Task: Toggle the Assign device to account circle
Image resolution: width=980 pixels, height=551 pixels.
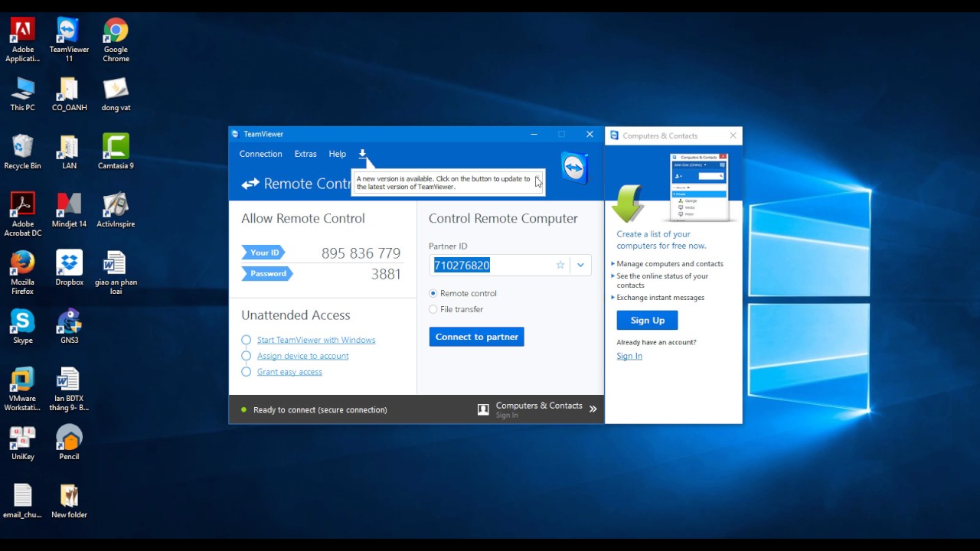Action: click(246, 356)
